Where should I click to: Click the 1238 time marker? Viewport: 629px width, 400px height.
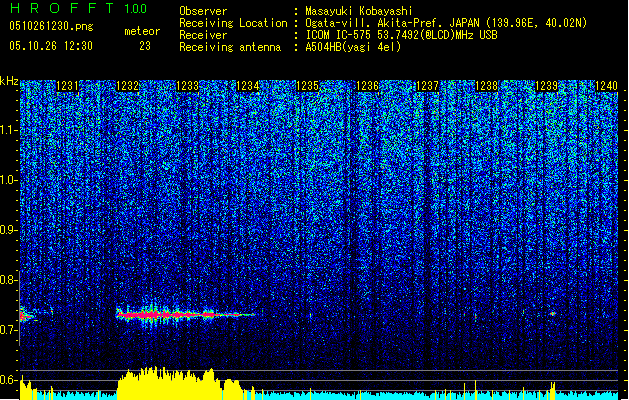[x=487, y=86]
